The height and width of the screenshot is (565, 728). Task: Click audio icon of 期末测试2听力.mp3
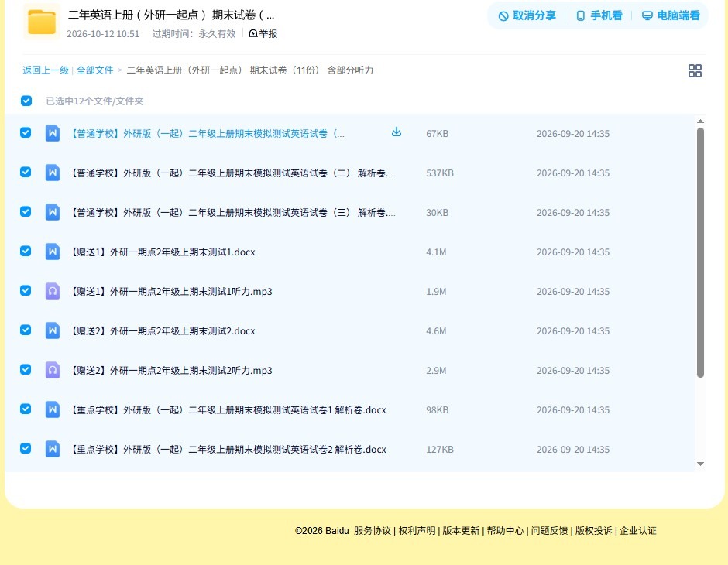(53, 370)
